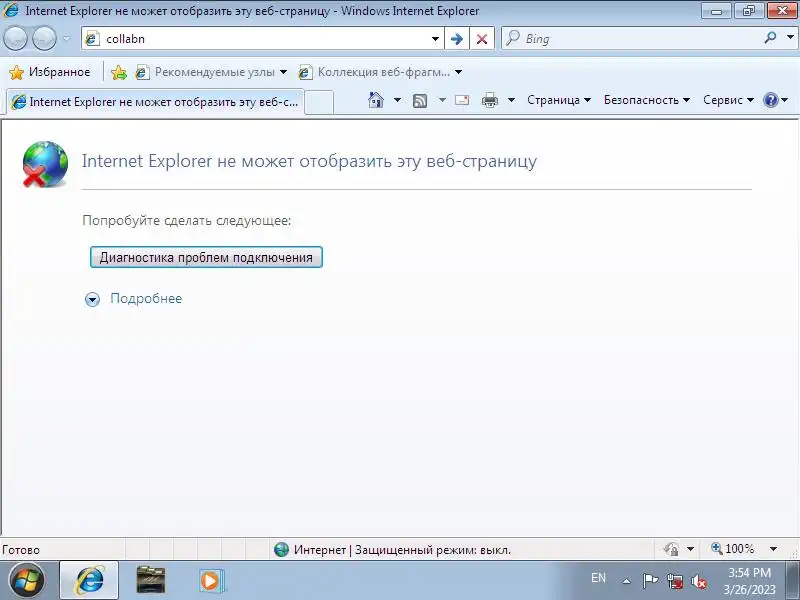Viewport: 800px width, 600px height.
Task: Show hidden system tray icons
Action: pyautogui.click(x=627, y=581)
